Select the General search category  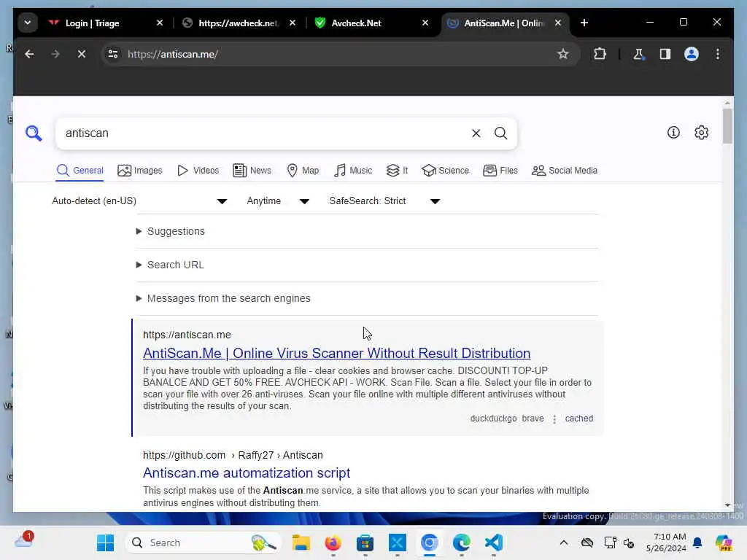point(80,171)
